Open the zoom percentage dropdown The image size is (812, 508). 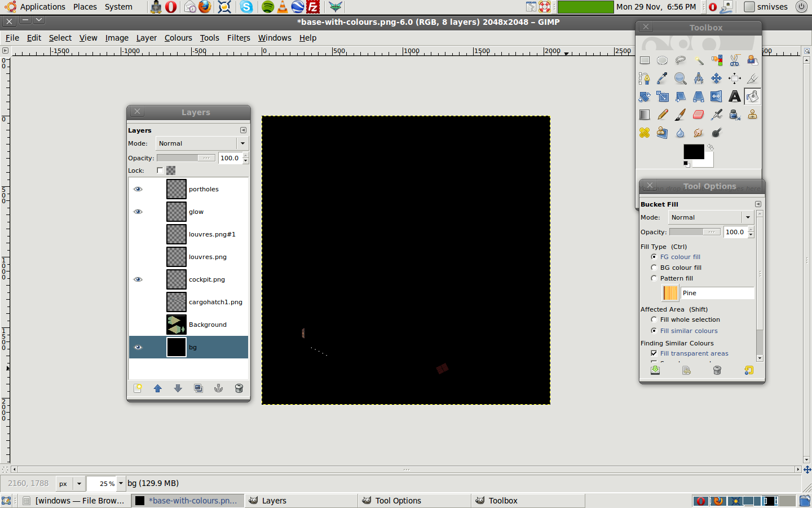121,484
